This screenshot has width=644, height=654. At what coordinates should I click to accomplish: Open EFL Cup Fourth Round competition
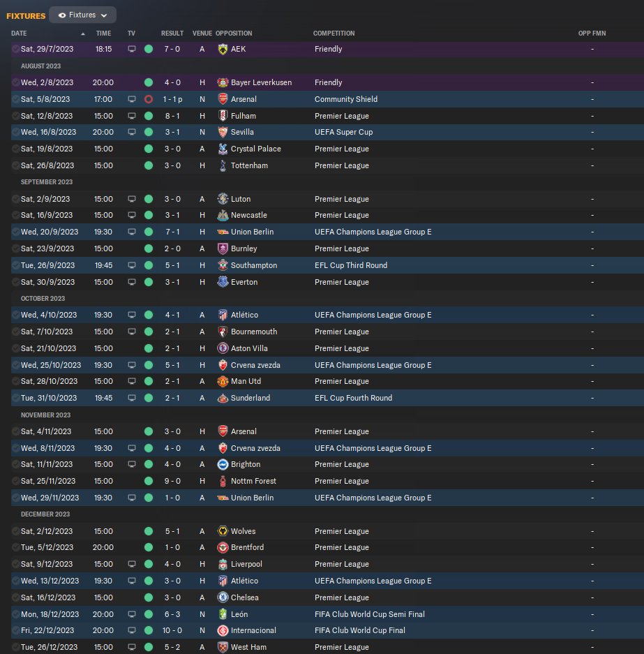pyautogui.click(x=353, y=398)
